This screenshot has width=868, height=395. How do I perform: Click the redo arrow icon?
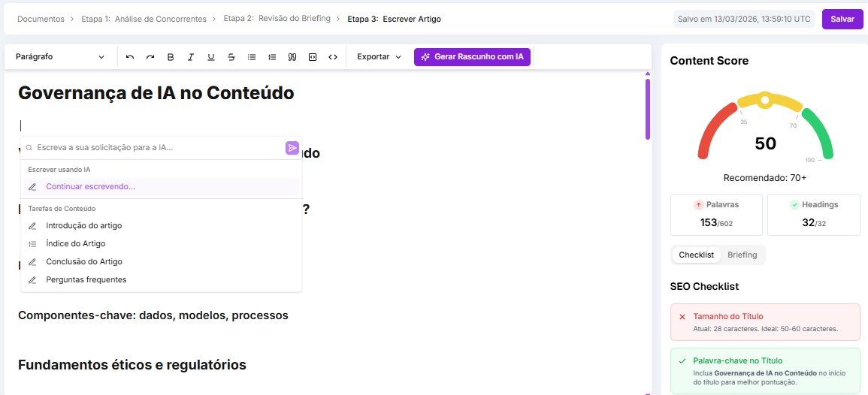pos(150,57)
